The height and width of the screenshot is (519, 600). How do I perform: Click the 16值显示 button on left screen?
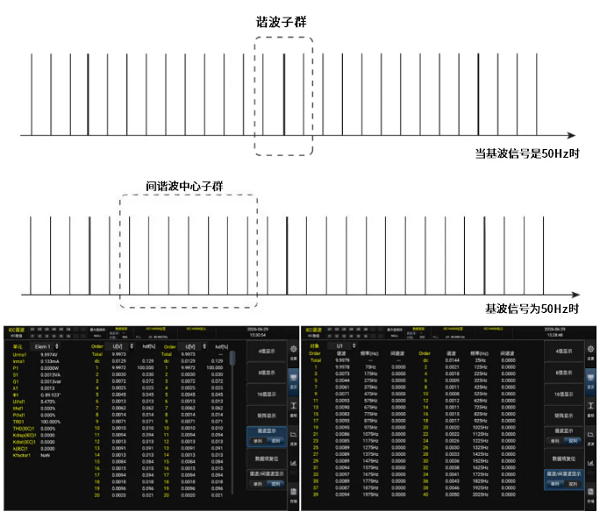[x=267, y=394]
